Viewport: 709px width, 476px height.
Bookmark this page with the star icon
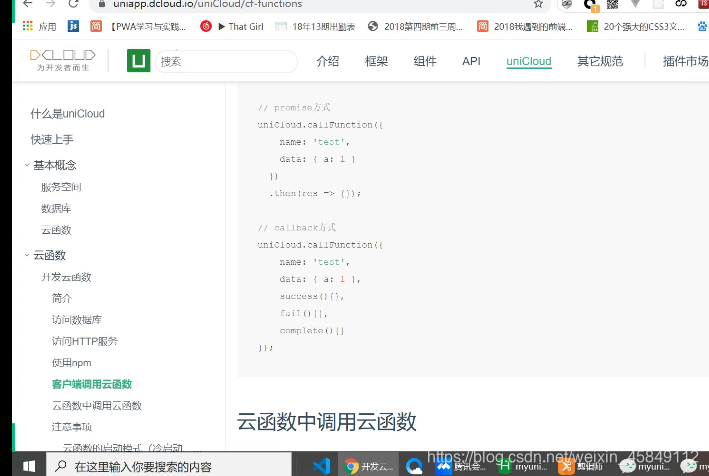pyautogui.click(x=538, y=4)
